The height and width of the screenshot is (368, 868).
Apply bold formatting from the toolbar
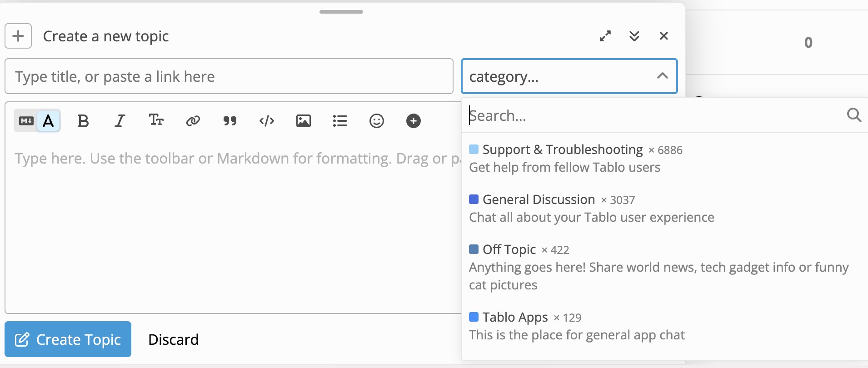(x=83, y=121)
